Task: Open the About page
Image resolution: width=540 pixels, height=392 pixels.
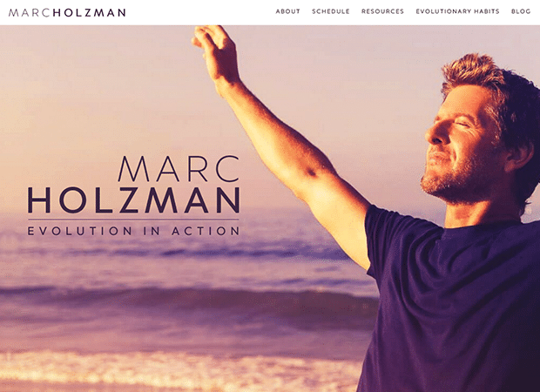Action: coord(288,11)
